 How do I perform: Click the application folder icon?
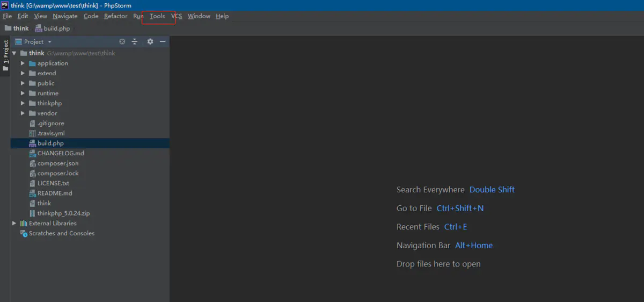coord(32,63)
